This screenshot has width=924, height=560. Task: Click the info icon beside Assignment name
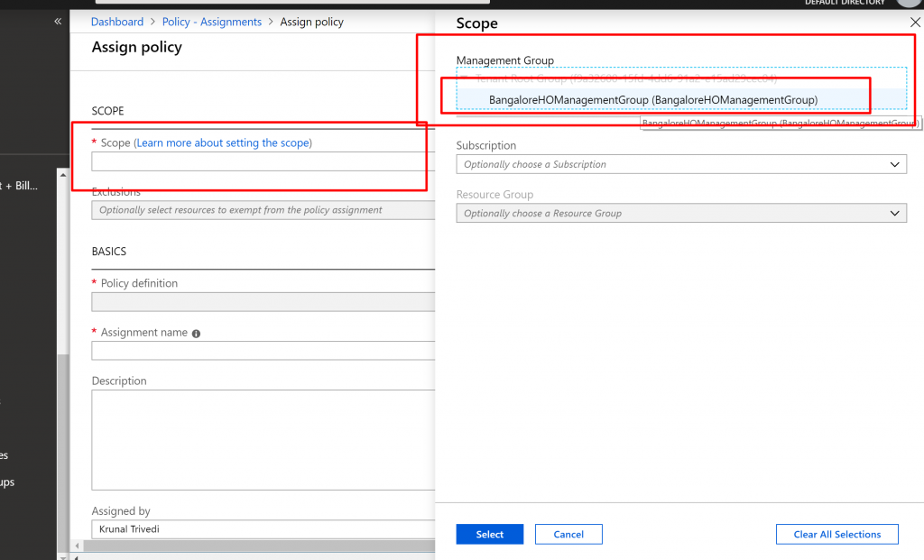pyautogui.click(x=196, y=333)
